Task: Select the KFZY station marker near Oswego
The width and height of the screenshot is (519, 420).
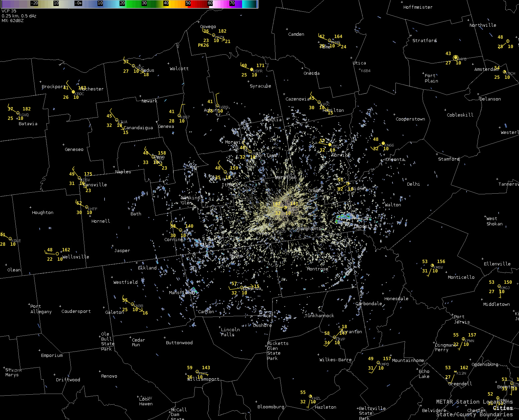Action: tap(214, 35)
